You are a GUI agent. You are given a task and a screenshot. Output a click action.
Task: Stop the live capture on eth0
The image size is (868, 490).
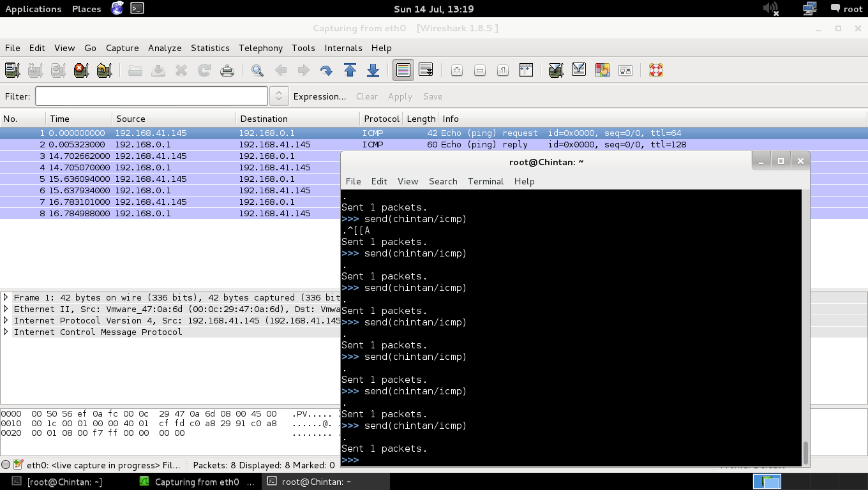[x=81, y=70]
